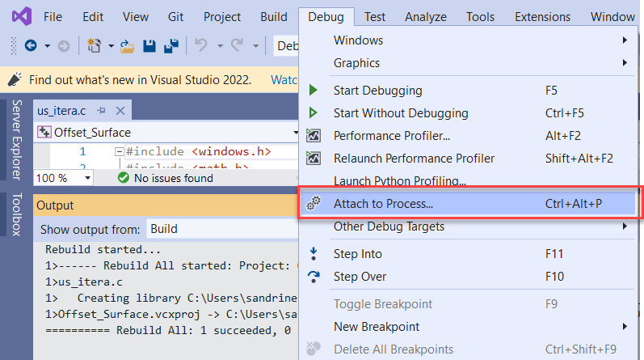Click the Rebuild started... output line
The width and height of the screenshot is (644, 360).
103,249
